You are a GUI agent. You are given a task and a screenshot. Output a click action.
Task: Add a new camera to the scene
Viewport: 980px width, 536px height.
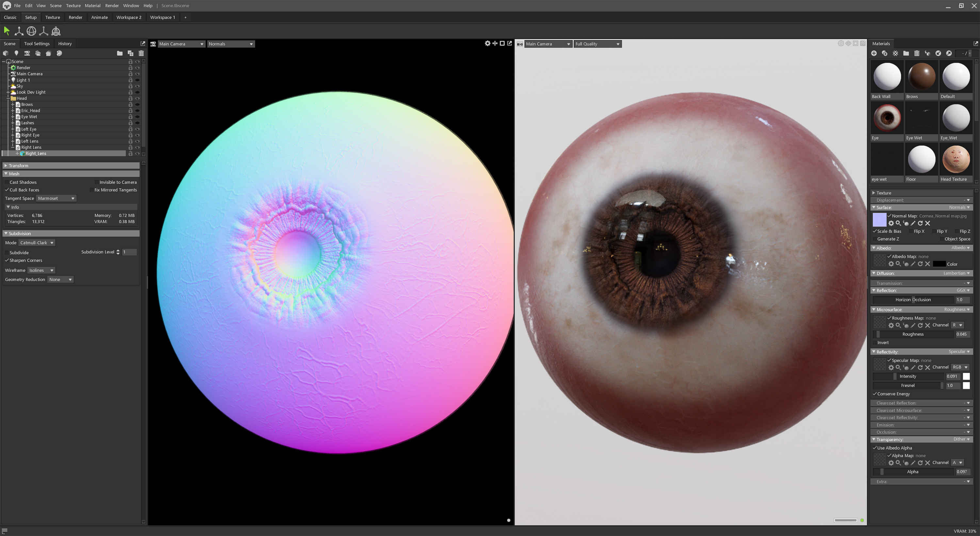27,53
